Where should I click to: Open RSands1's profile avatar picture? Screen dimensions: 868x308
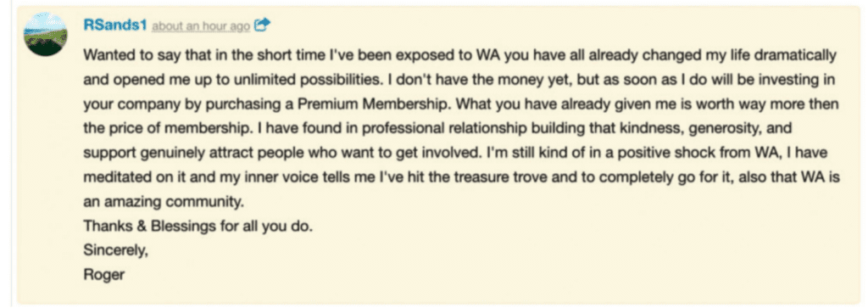(46, 34)
